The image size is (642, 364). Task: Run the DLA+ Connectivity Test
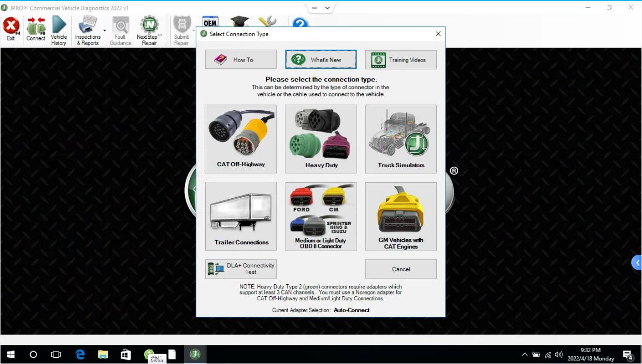(x=241, y=269)
